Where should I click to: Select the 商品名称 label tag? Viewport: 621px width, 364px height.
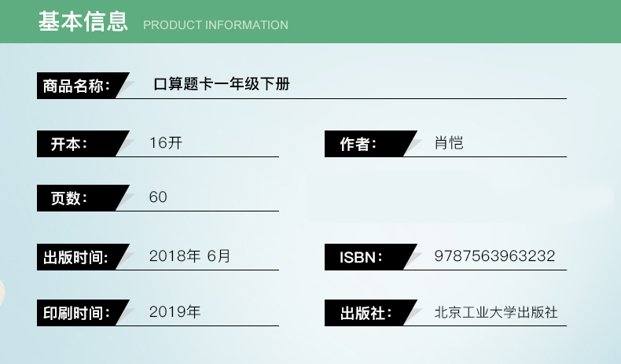76,86
